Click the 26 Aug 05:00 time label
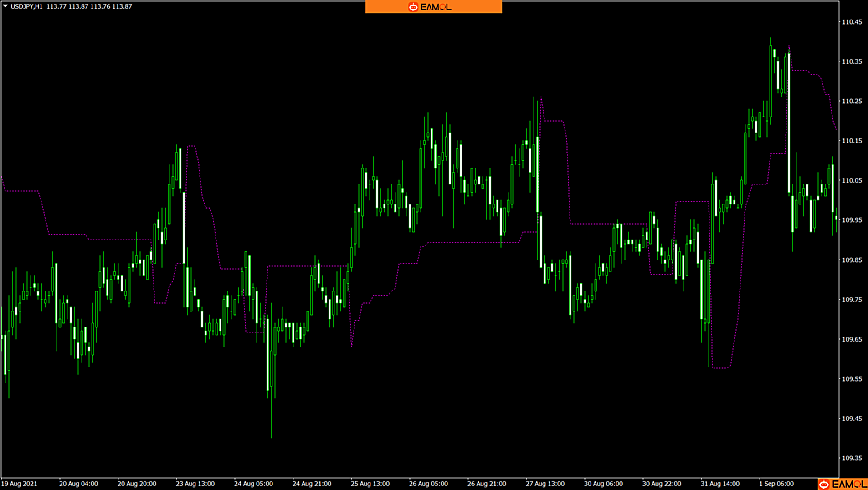 point(428,484)
